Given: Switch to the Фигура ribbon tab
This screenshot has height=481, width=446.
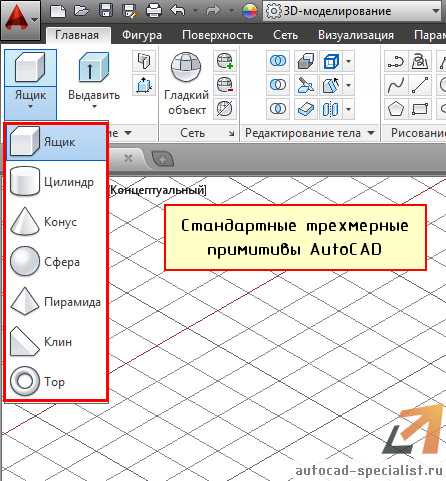Looking at the screenshot, I should pos(142,35).
